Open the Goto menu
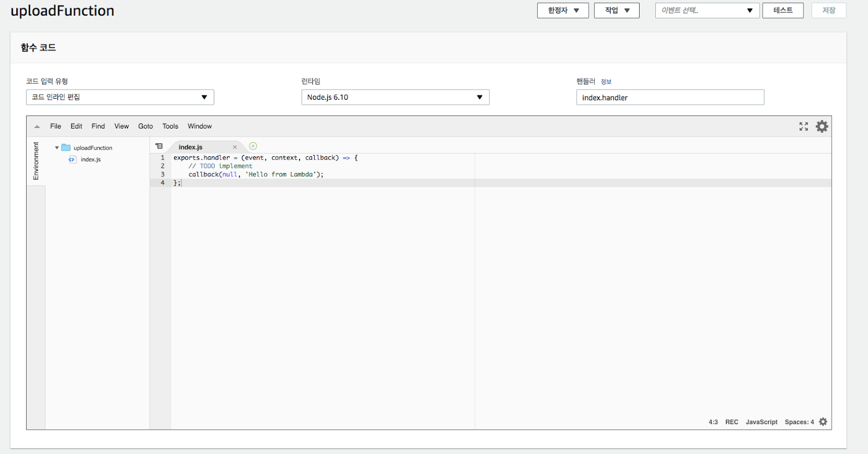This screenshot has width=868, height=454. [145, 126]
